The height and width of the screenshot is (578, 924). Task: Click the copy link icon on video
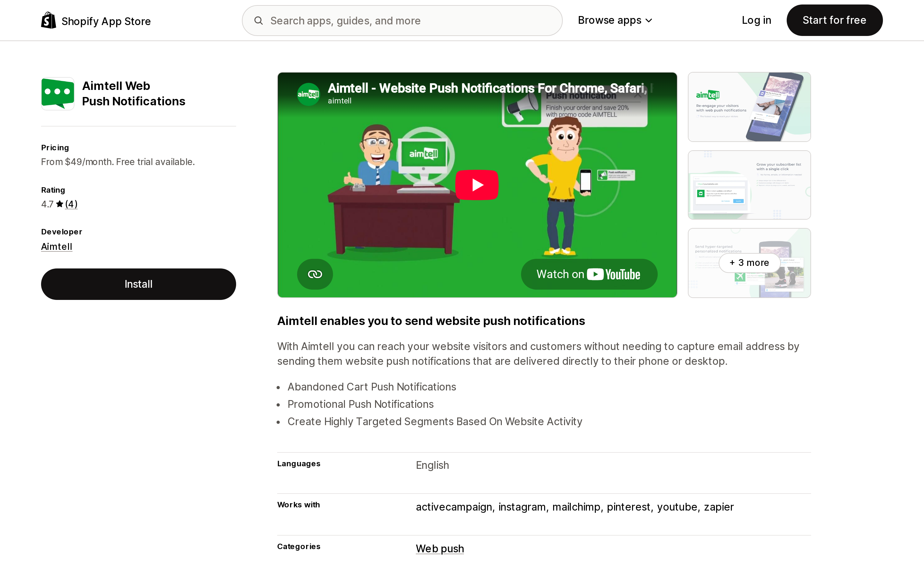click(315, 274)
